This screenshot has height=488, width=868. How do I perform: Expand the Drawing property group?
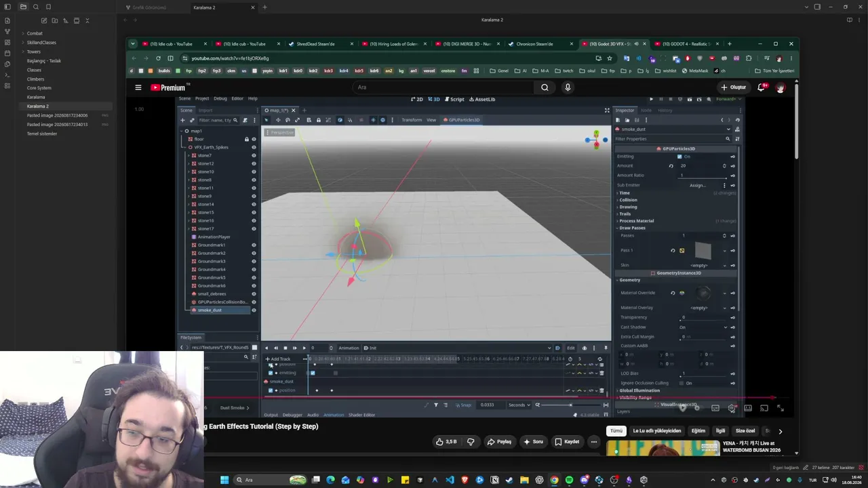pos(627,207)
